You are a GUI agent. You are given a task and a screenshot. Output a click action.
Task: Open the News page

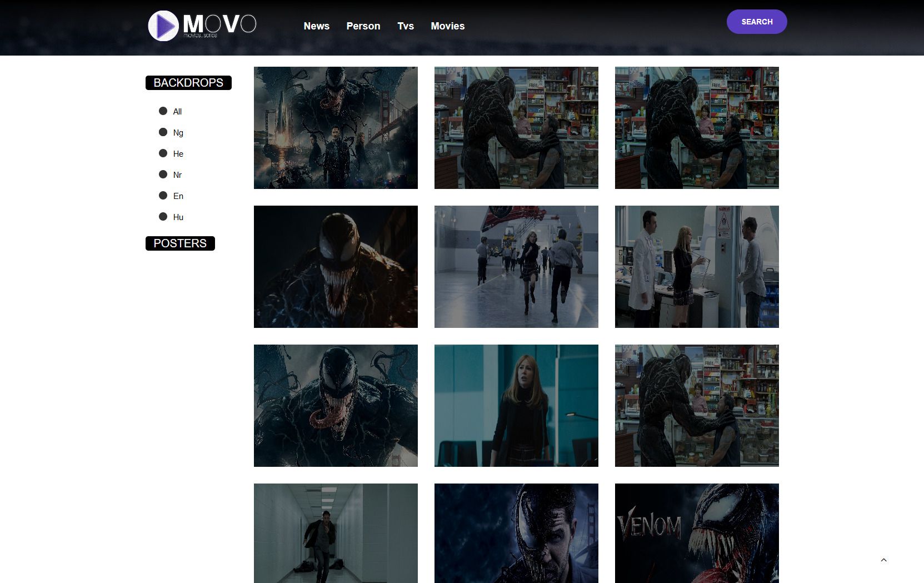click(x=317, y=26)
